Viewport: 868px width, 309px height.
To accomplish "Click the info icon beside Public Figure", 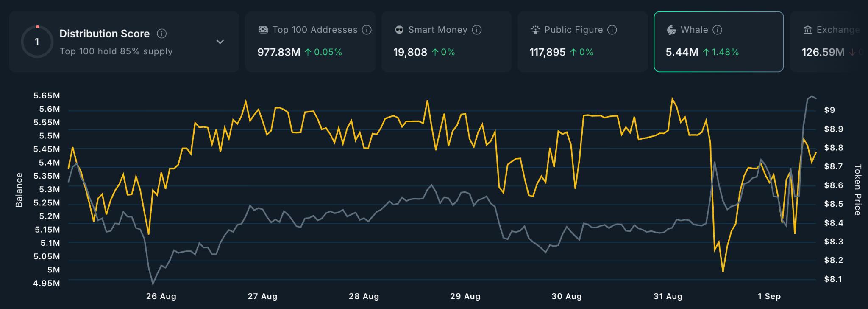I will pyautogui.click(x=612, y=30).
